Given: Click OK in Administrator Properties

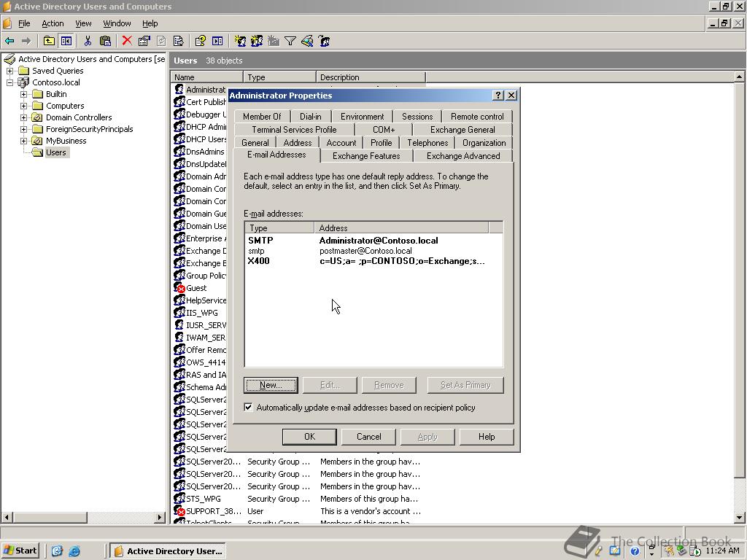Looking at the screenshot, I should pos(309,437).
